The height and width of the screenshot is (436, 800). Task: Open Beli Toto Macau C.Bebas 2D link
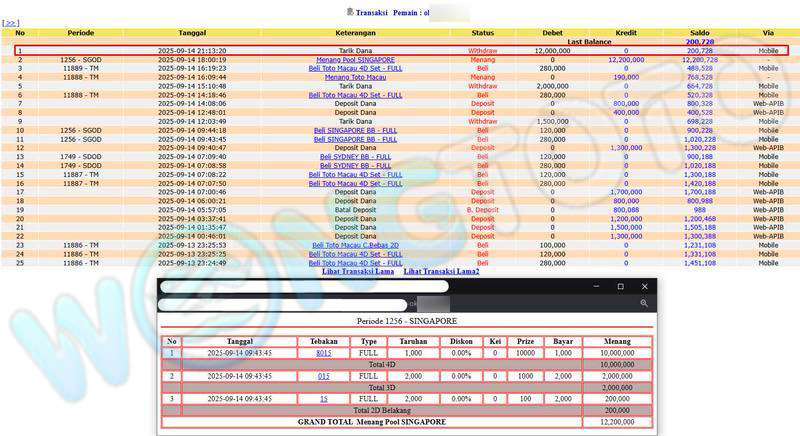(355, 245)
